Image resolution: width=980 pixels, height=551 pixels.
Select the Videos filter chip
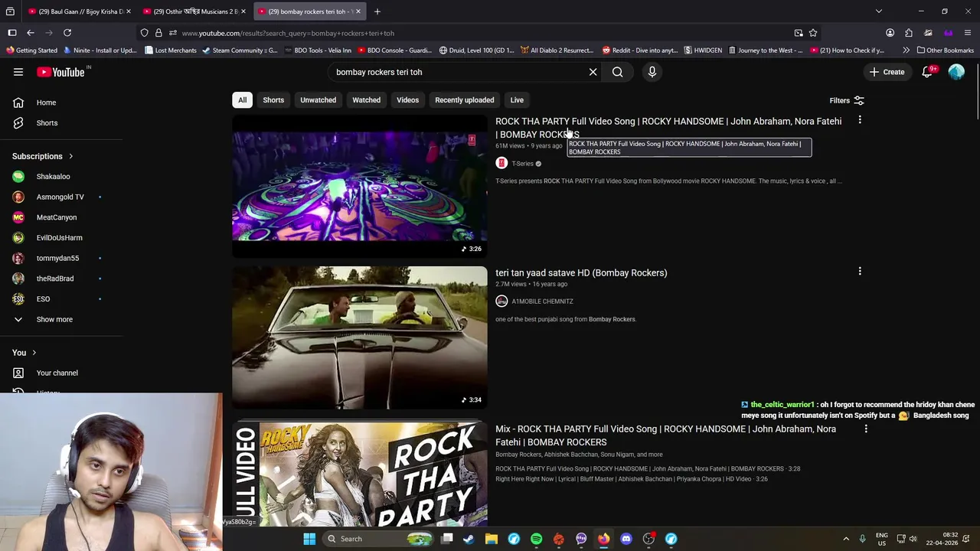[x=407, y=100]
